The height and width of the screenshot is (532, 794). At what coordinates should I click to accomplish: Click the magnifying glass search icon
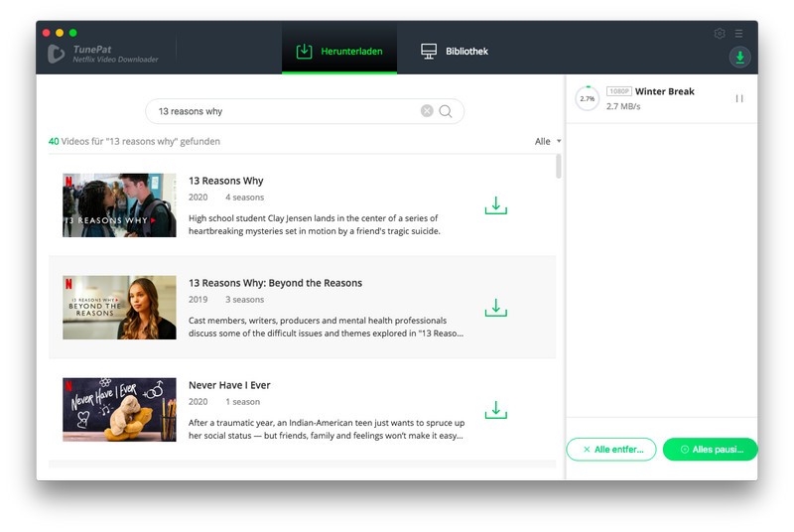tap(446, 111)
